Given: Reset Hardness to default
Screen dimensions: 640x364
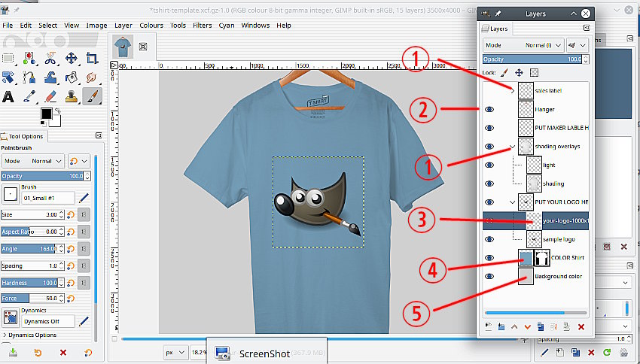Looking at the screenshot, I should pos(71,283).
